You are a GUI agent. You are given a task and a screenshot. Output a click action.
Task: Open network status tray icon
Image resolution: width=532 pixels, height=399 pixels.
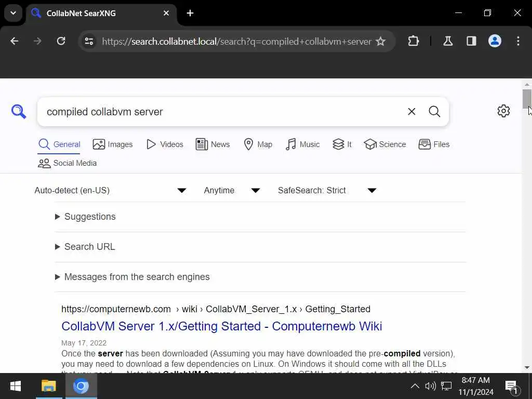[446, 386]
